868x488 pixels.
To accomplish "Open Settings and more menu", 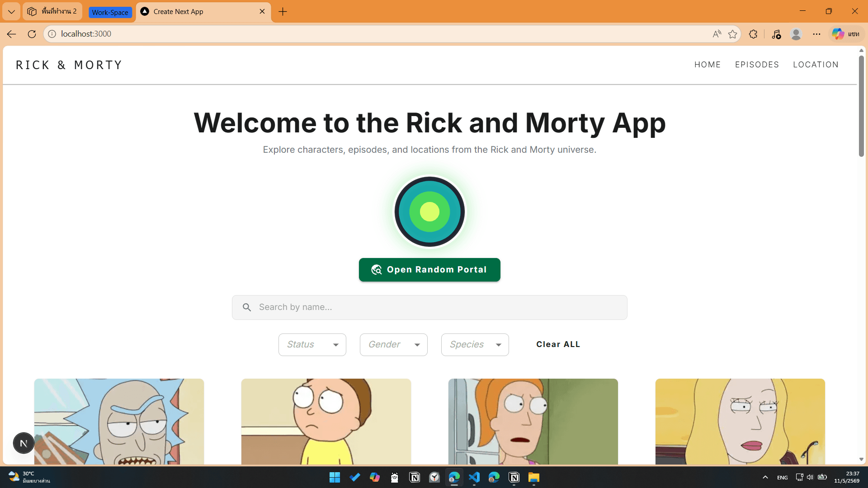I will [816, 34].
